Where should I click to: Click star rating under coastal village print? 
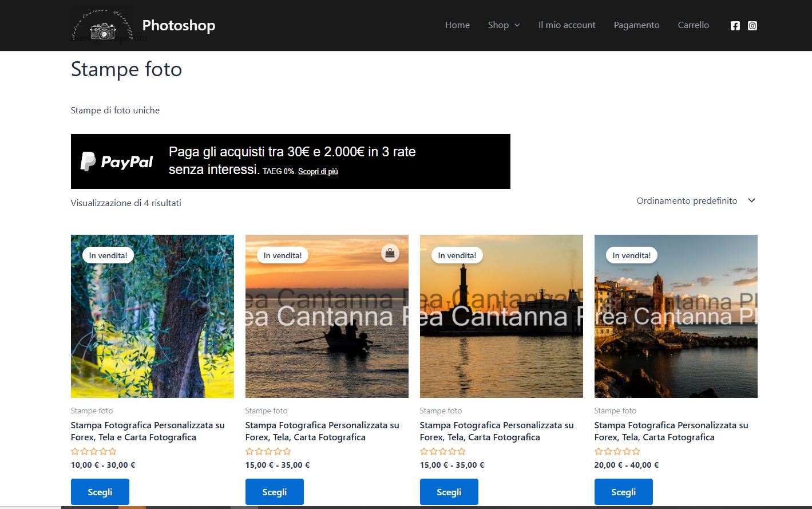(617, 452)
